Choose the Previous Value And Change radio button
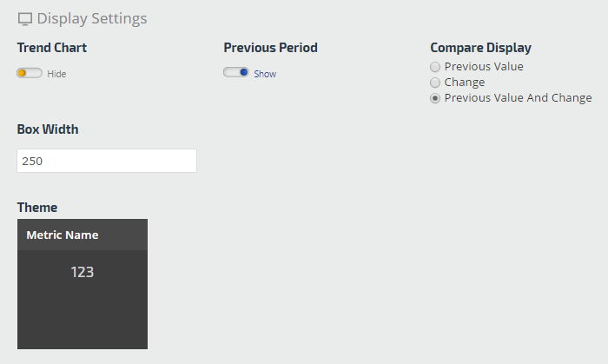This screenshot has height=364, width=608. coord(436,98)
